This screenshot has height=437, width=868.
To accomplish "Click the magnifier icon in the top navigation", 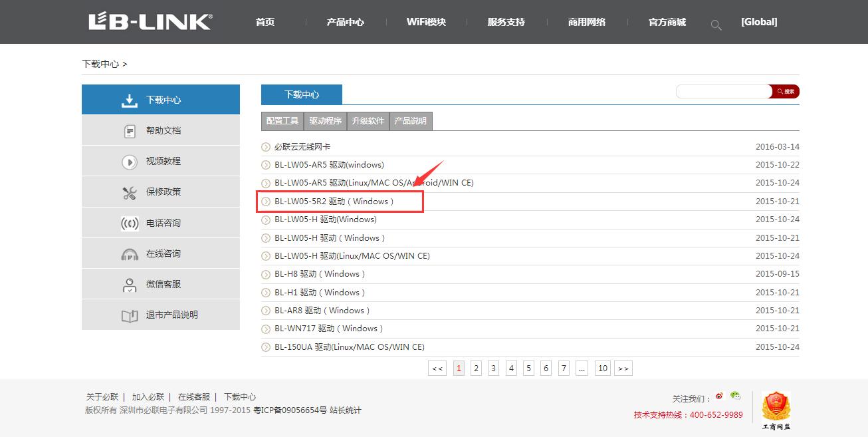I will (716, 24).
